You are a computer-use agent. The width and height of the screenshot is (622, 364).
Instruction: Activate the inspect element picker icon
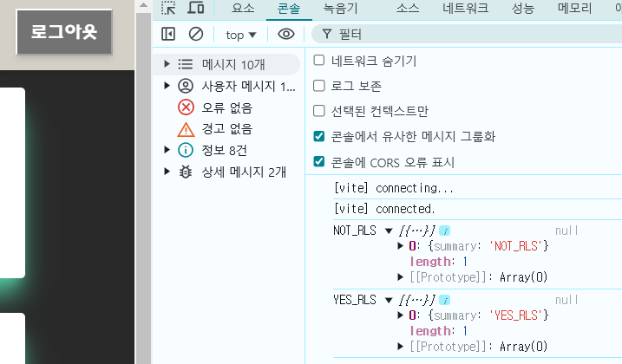pyautogui.click(x=168, y=8)
